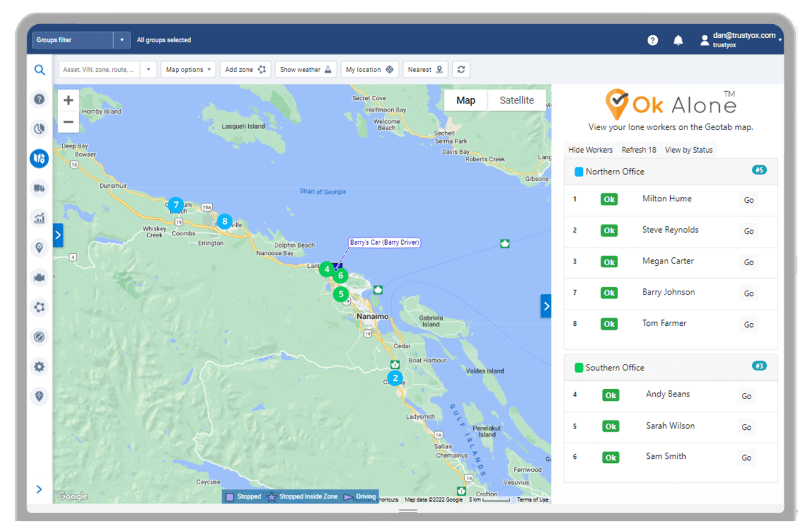Image resolution: width=809 pixels, height=532 pixels.
Task: Open the help question-mark sidebar icon
Action: tap(39, 99)
